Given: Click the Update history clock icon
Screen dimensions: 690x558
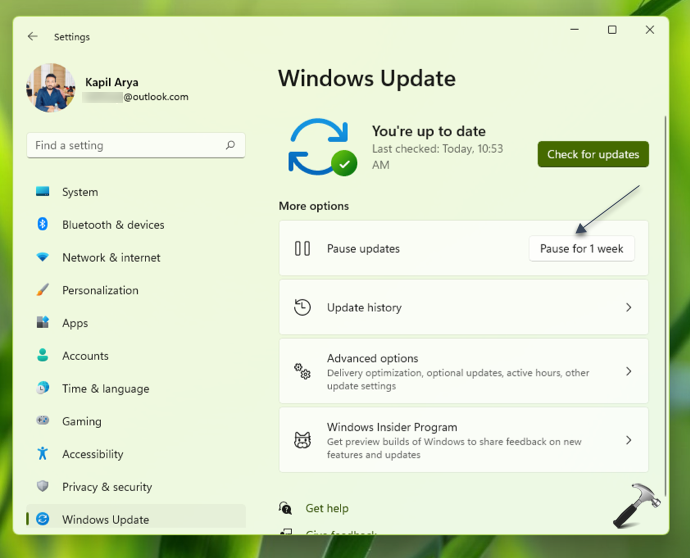Looking at the screenshot, I should [x=302, y=307].
